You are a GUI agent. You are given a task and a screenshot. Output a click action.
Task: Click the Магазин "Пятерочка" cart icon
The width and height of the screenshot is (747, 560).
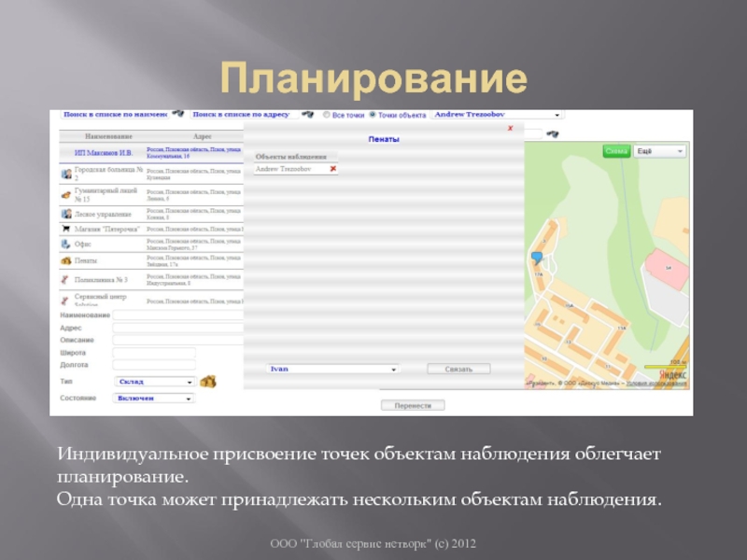tap(65, 228)
